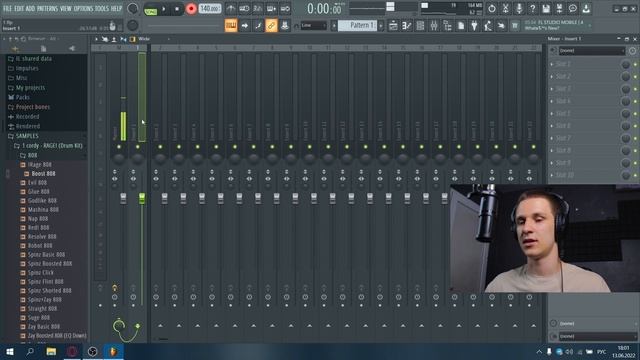Expand the Slot 3 effect arrow
The image size is (640, 360).
[x=552, y=89]
